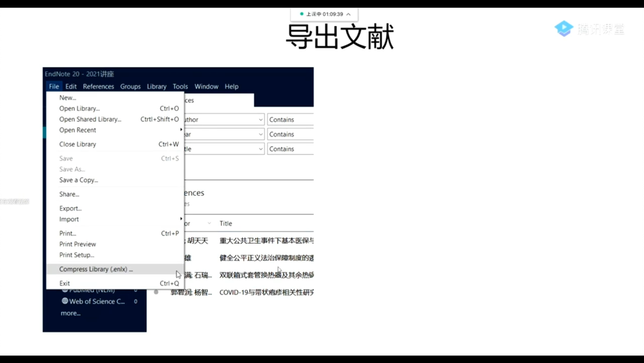Expand the Import submenu
The image size is (644, 363).
(x=115, y=219)
